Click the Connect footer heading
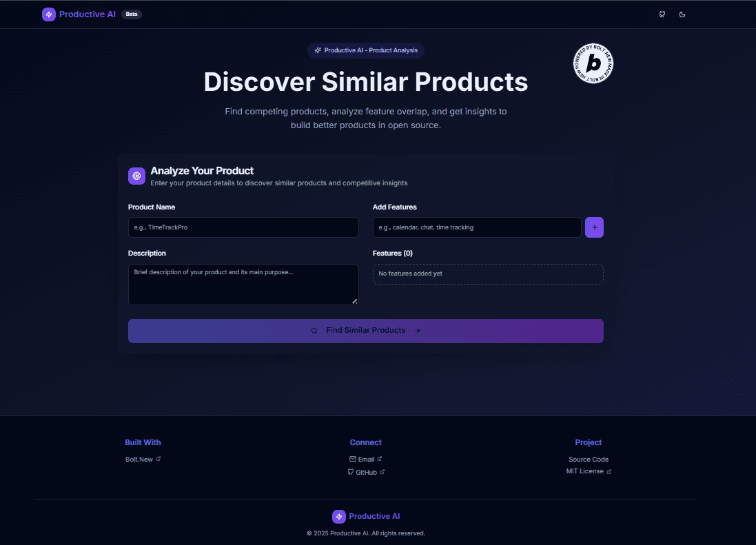This screenshot has width=756, height=545. [x=365, y=442]
